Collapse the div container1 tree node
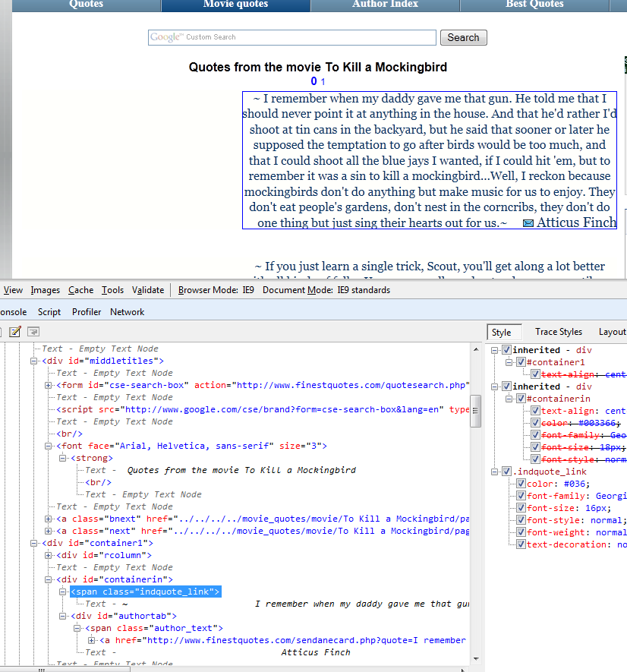Viewport: 627px width, 672px height. click(34, 543)
